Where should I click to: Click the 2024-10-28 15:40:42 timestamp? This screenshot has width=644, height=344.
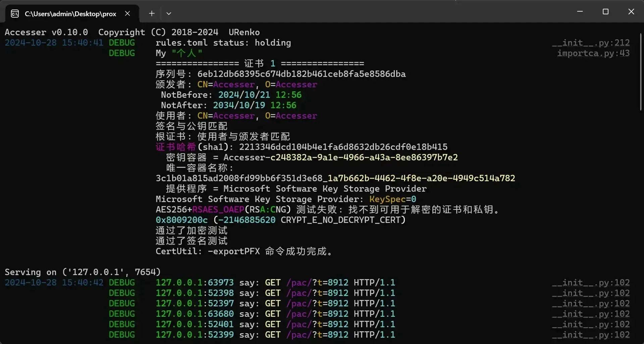coord(54,283)
